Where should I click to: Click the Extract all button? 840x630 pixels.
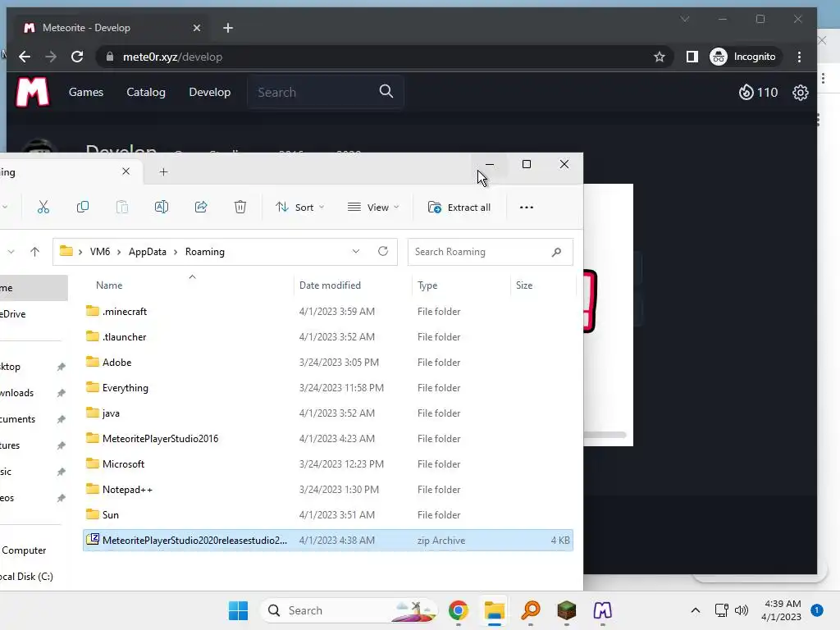coord(459,208)
